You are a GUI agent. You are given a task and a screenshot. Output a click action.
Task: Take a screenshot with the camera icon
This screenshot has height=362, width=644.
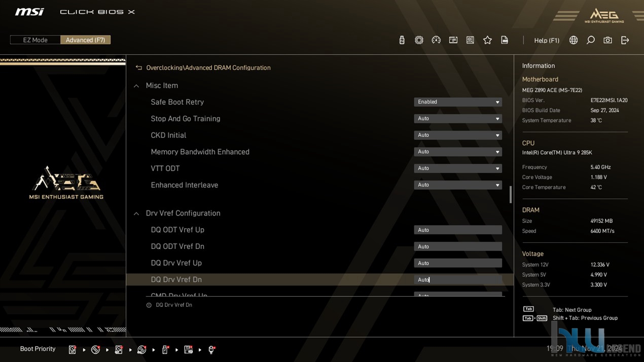(x=607, y=40)
